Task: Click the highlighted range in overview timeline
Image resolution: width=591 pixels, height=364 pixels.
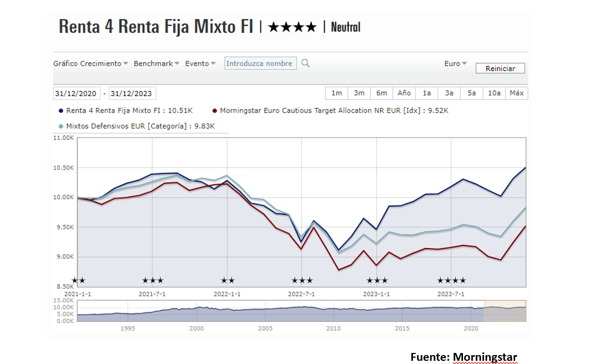Action: tap(505, 311)
